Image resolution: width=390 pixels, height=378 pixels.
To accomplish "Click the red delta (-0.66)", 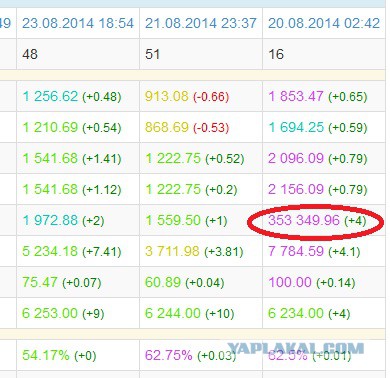I will pos(211,97).
